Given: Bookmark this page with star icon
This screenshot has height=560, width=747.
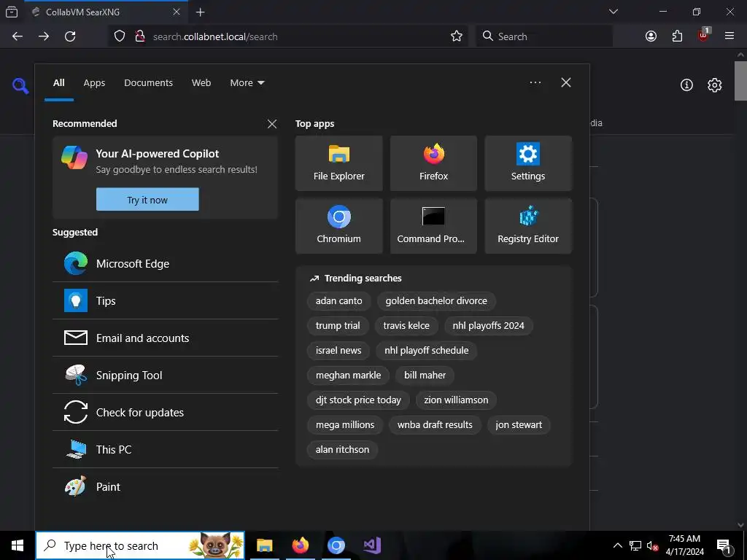Looking at the screenshot, I should point(457,36).
